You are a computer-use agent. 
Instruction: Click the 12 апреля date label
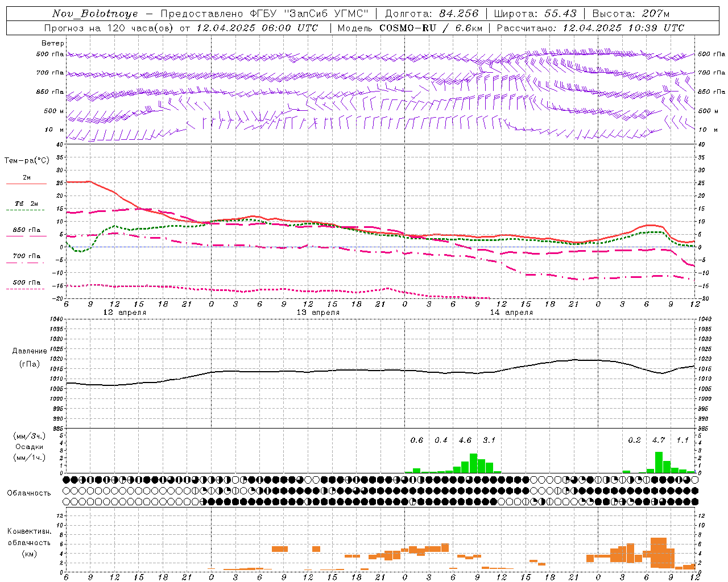pyautogui.click(x=125, y=313)
